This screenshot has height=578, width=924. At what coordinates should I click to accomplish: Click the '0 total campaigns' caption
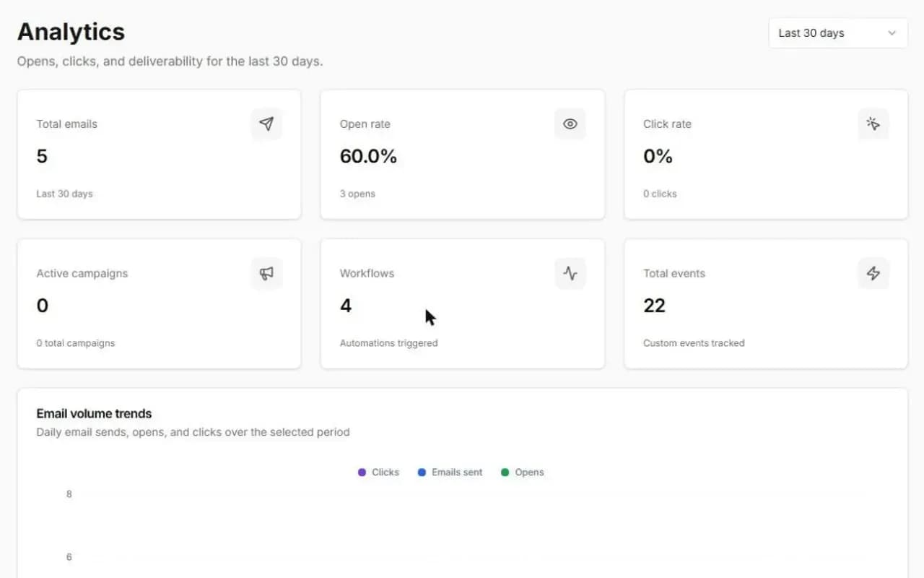click(x=75, y=343)
